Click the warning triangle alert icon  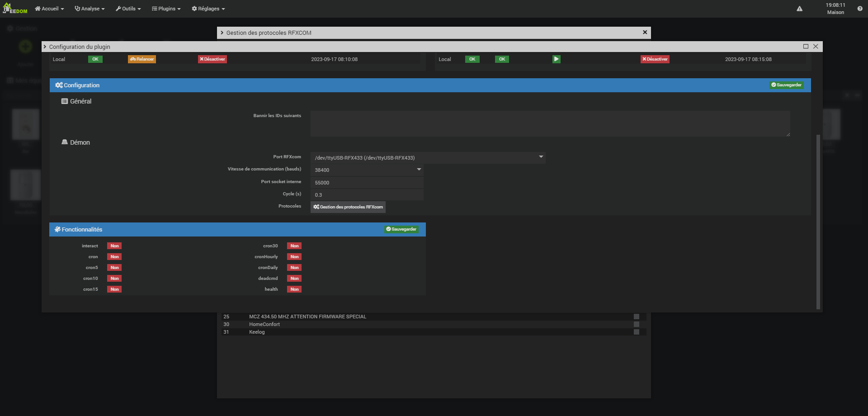[x=799, y=9]
